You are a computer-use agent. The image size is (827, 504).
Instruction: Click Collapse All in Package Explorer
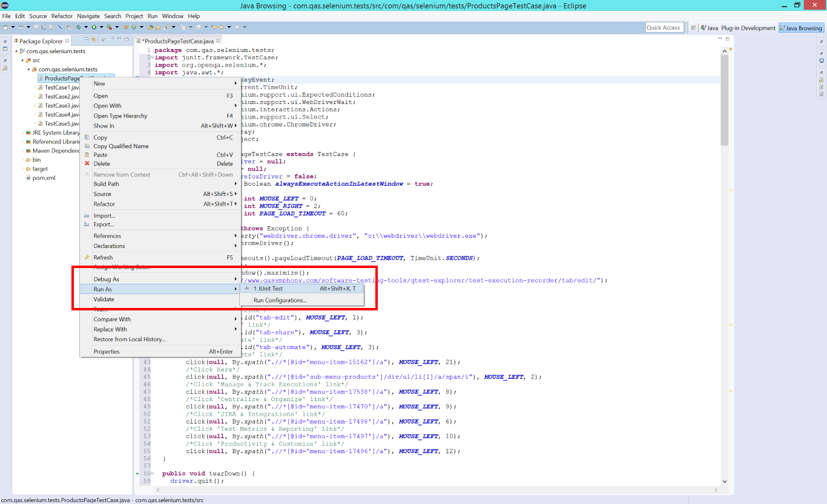87,39
